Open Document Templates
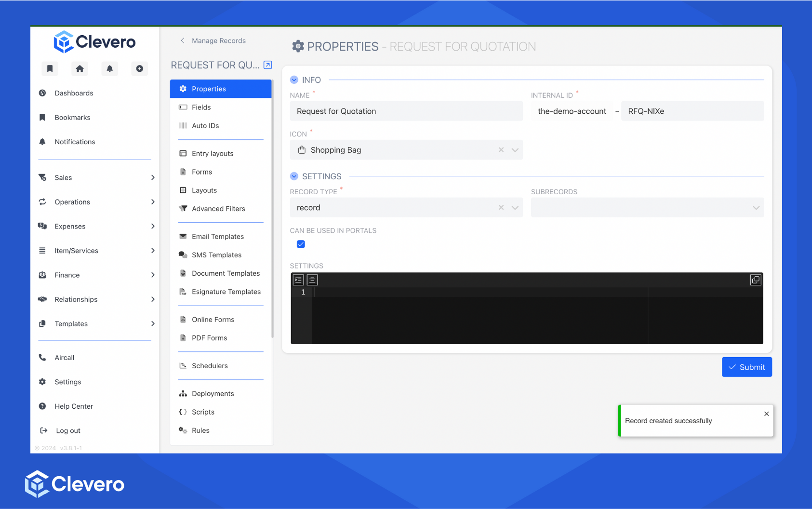The height and width of the screenshot is (509, 812). click(x=221, y=273)
